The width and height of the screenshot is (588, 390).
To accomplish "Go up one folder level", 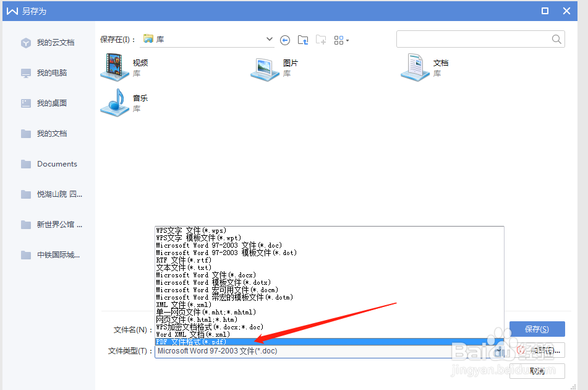I will click(x=303, y=40).
